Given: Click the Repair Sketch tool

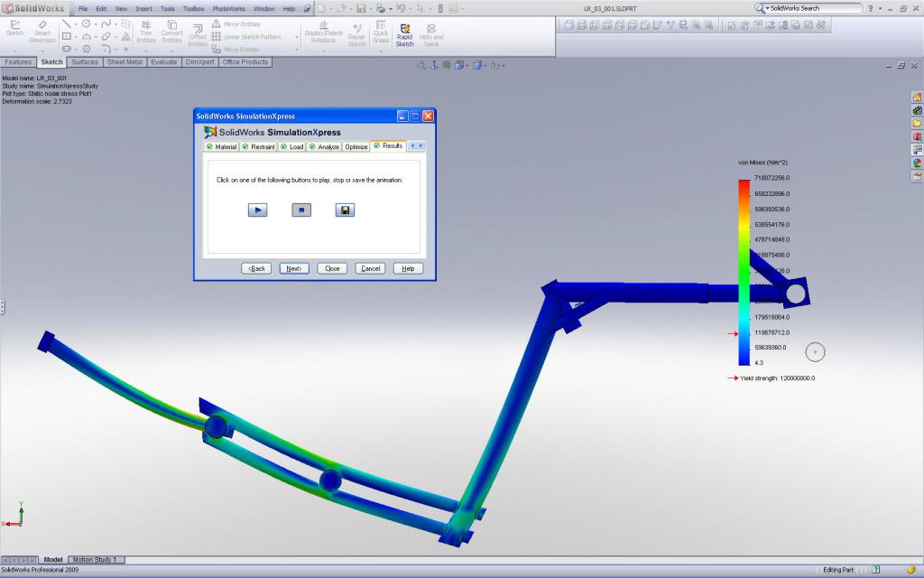Looking at the screenshot, I should pyautogui.click(x=356, y=35).
